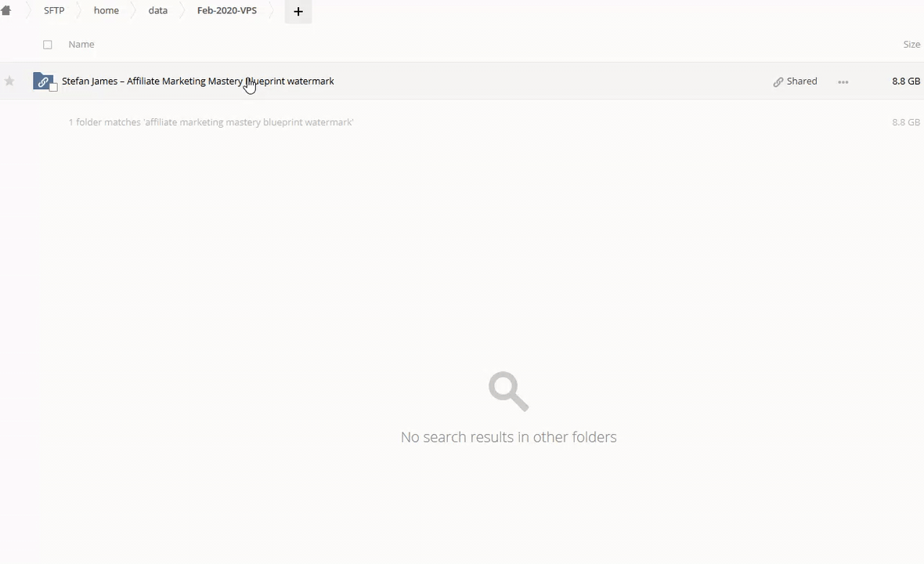The width and height of the screenshot is (924, 564).
Task: Open Stefan James Affiliate Marketing folder
Action: pyautogui.click(x=197, y=81)
